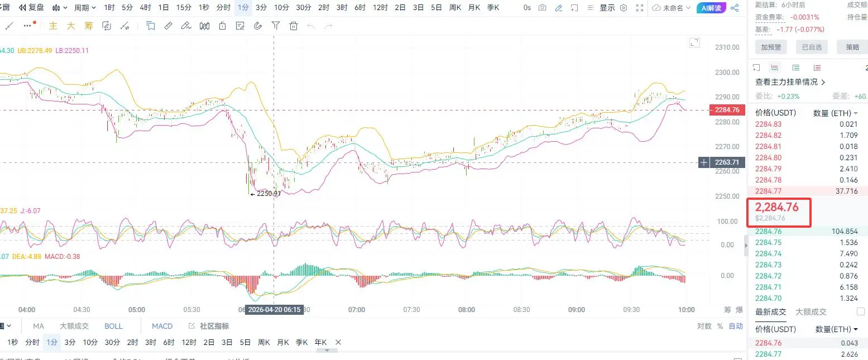
Task: Expand the 周期 period dropdown
Action: 85,8
